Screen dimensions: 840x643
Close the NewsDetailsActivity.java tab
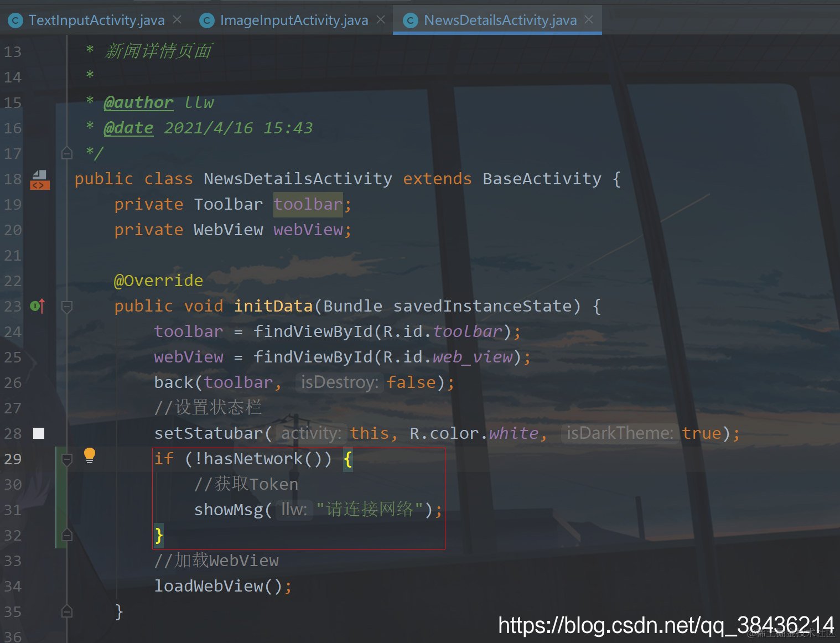[589, 20]
